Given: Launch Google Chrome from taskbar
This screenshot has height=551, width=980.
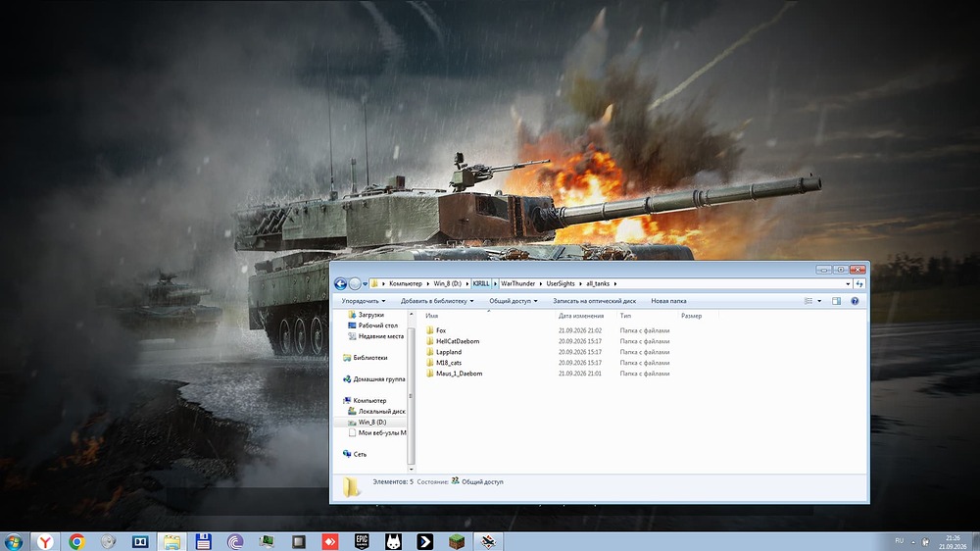Looking at the screenshot, I should 76,541.
